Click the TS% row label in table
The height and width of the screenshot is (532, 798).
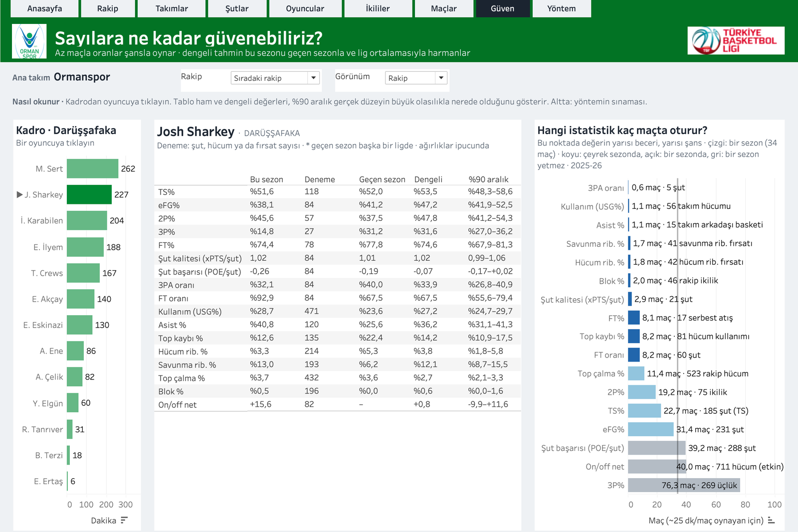[167, 192]
